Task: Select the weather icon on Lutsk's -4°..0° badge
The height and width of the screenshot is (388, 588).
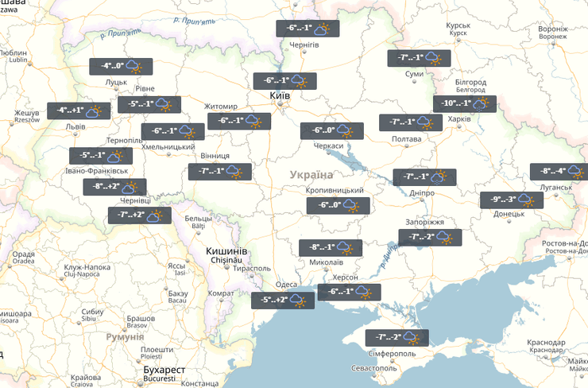Action: pos(131,67)
